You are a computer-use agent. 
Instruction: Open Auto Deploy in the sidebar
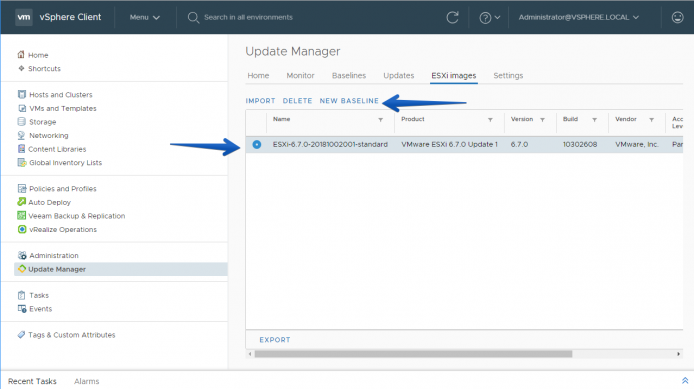coord(50,202)
